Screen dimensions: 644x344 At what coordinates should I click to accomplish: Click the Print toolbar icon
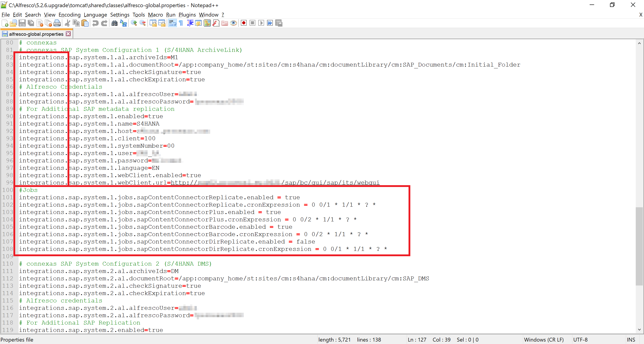[x=57, y=23]
